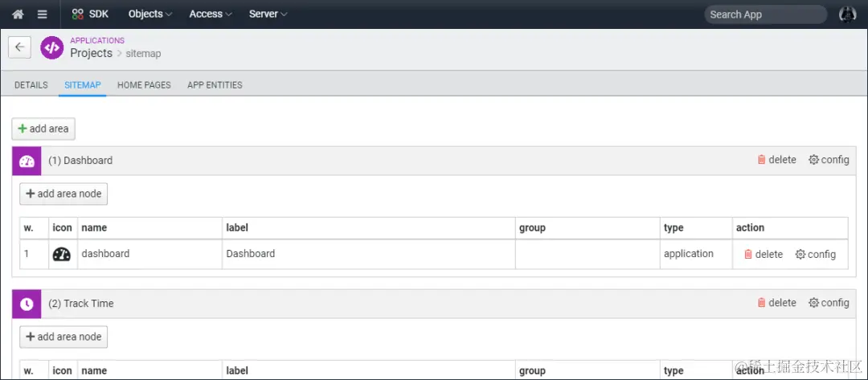
Task: Open the HOME PAGES tab
Action: pos(144,85)
